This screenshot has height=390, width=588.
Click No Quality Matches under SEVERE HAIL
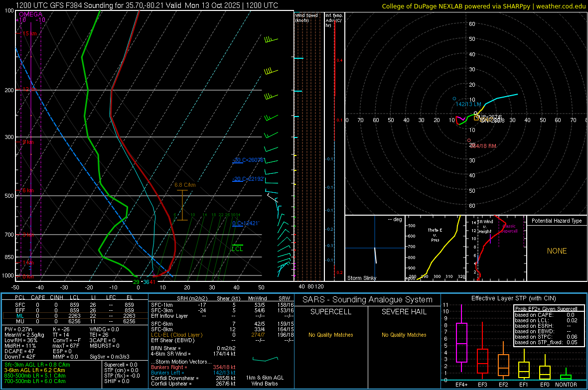point(404,335)
